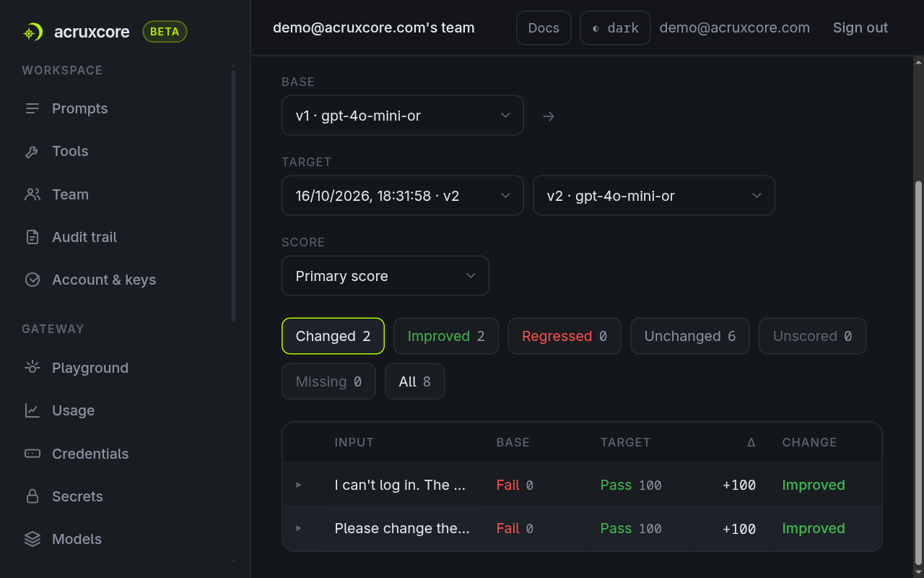Click the CHANGE column header
The image size is (924, 578).
(x=809, y=442)
